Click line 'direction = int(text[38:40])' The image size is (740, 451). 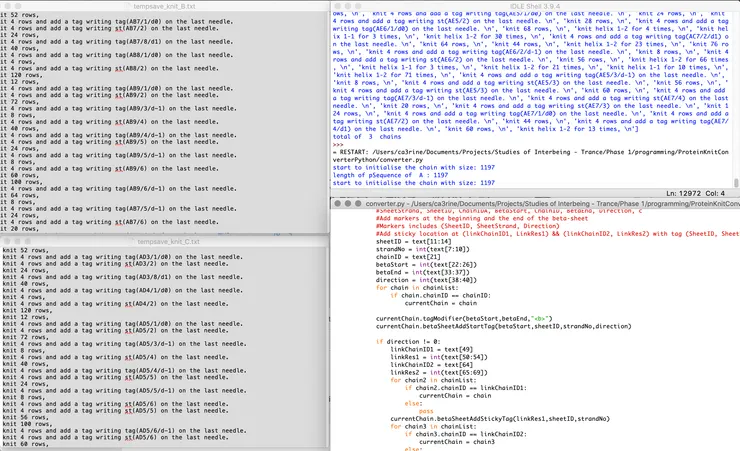426,280
